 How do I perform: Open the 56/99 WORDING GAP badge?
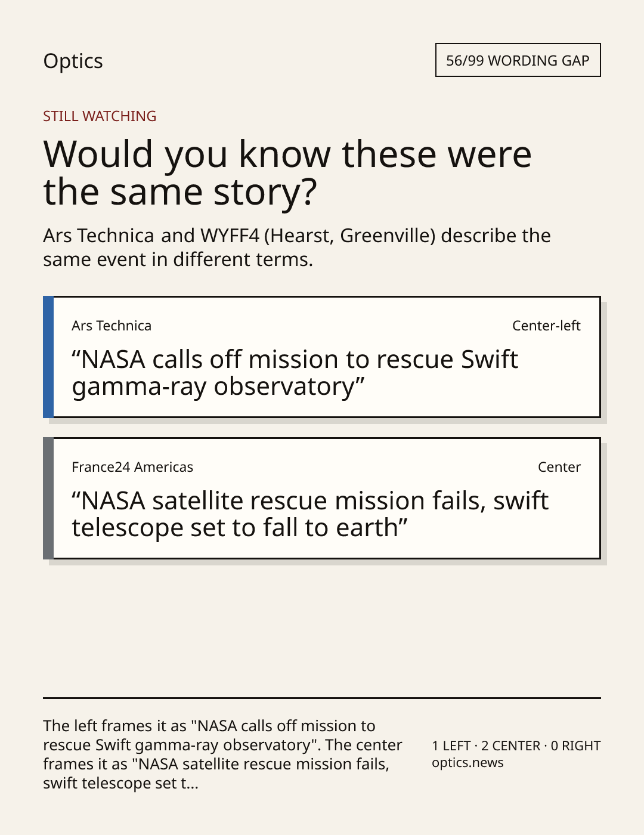click(x=518, y=60)
